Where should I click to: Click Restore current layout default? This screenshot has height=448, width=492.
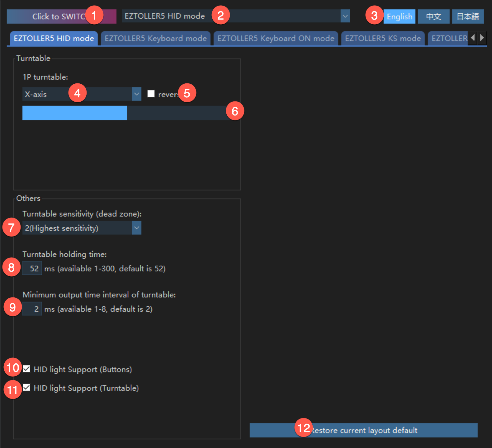tap(364, 430)
